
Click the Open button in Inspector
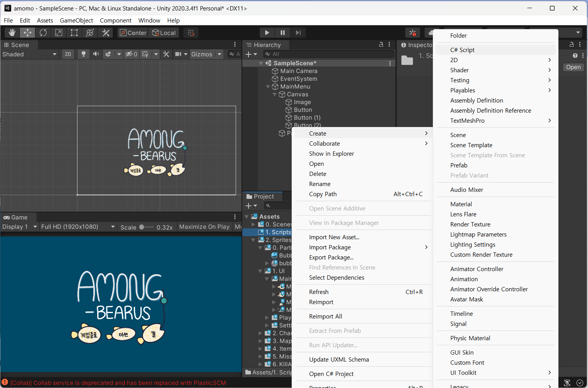(573, 67)
